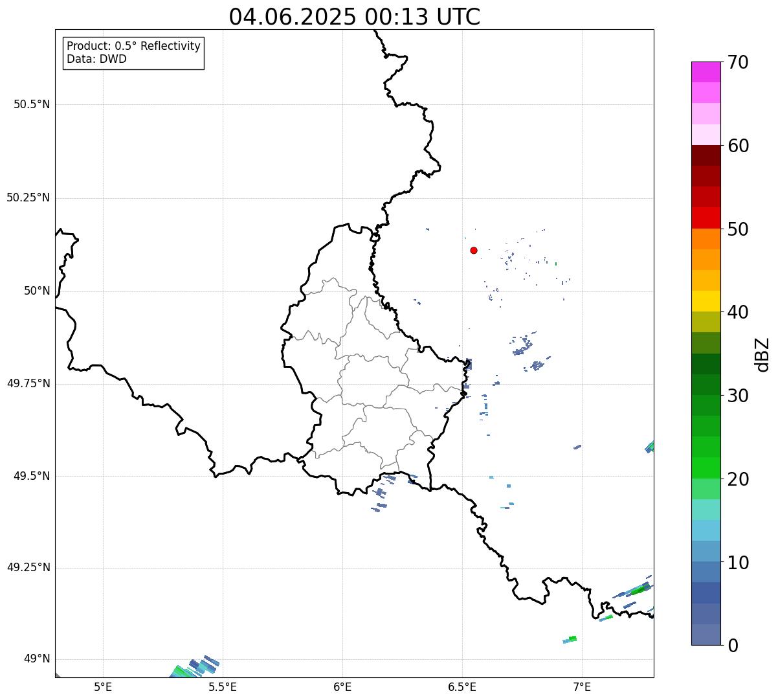Click the bright green colorbar segment above 20
778x700 pixels.
pyautogui.click(x=706, y=468)
